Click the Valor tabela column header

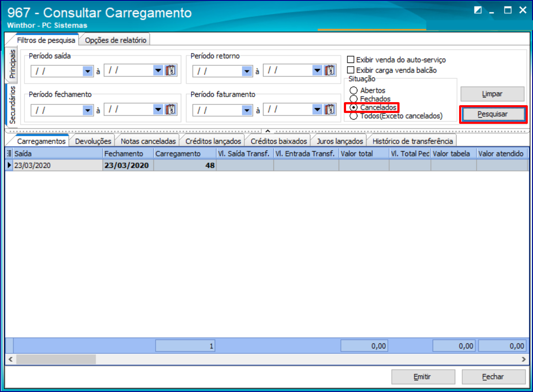coord(453,153)
